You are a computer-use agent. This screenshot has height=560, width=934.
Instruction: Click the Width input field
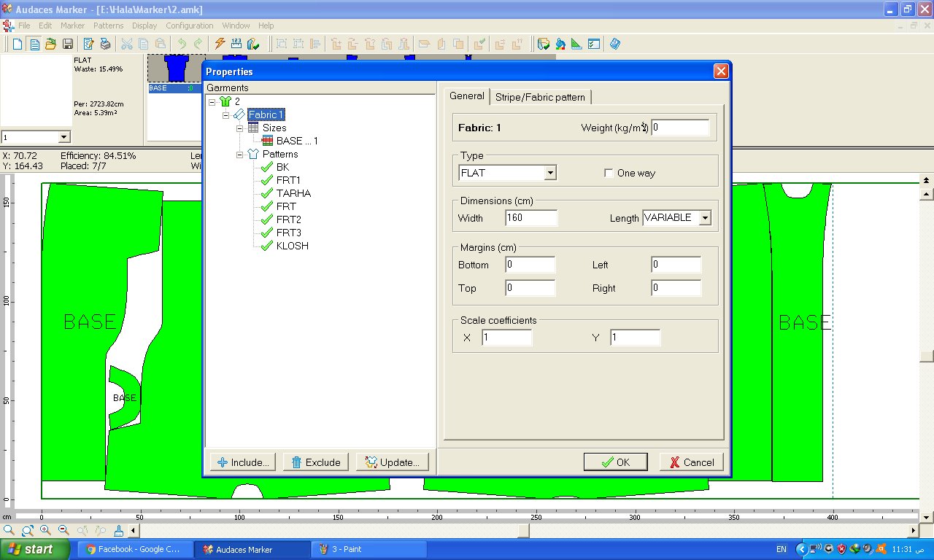pyautogui.click(x=531, y=218)
